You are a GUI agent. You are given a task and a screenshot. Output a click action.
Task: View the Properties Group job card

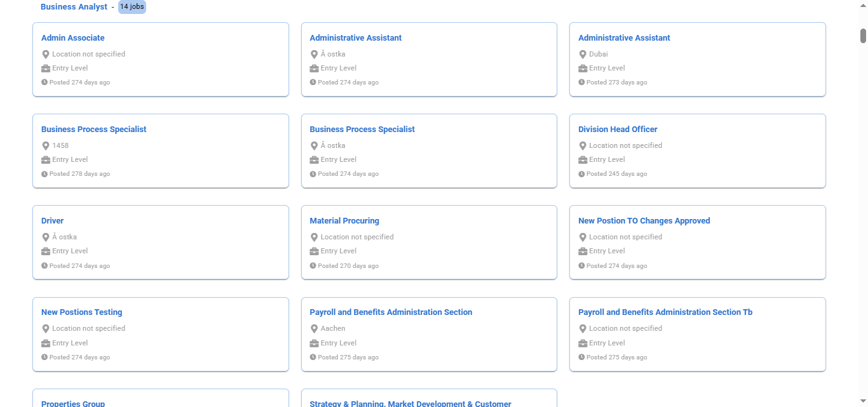pyautogui.click(x=73, y=403)
